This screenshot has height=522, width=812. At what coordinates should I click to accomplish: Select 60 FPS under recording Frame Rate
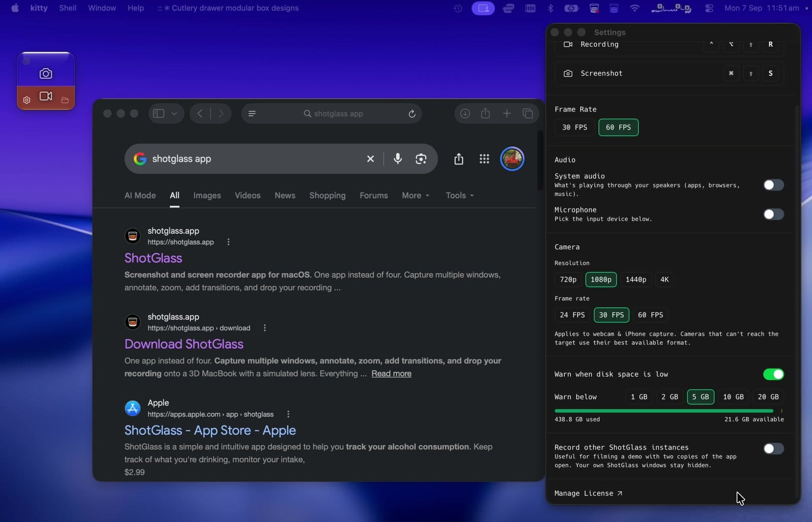[x=618, y=127]
